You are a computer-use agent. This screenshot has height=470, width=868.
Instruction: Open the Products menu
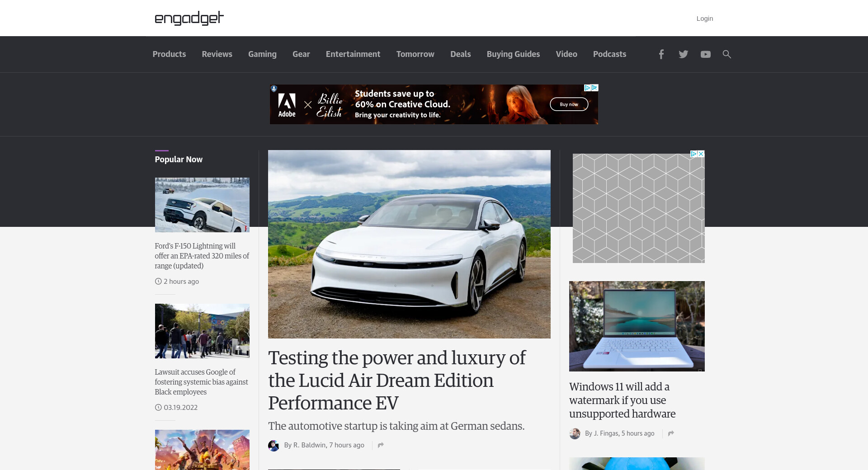169,54
